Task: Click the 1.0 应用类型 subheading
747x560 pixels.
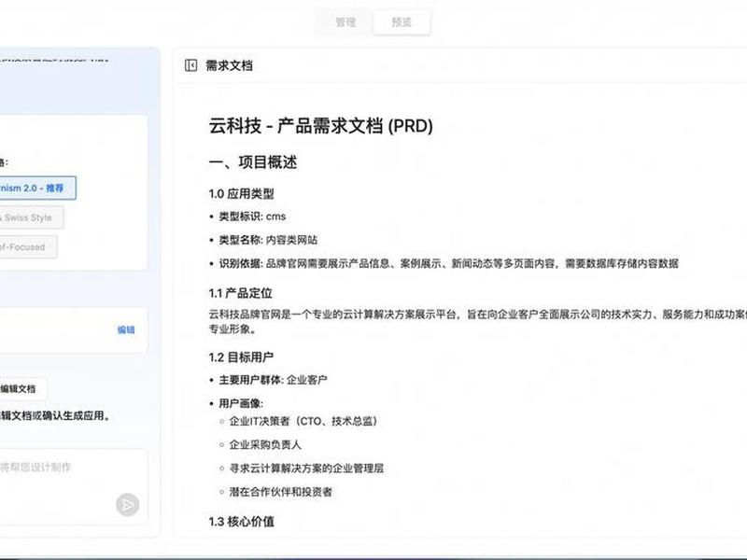Action: click(x=241, y=194)
